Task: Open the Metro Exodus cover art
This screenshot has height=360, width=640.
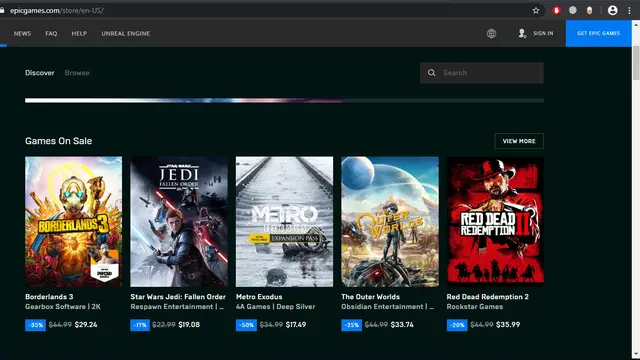Action: point(284,222)
